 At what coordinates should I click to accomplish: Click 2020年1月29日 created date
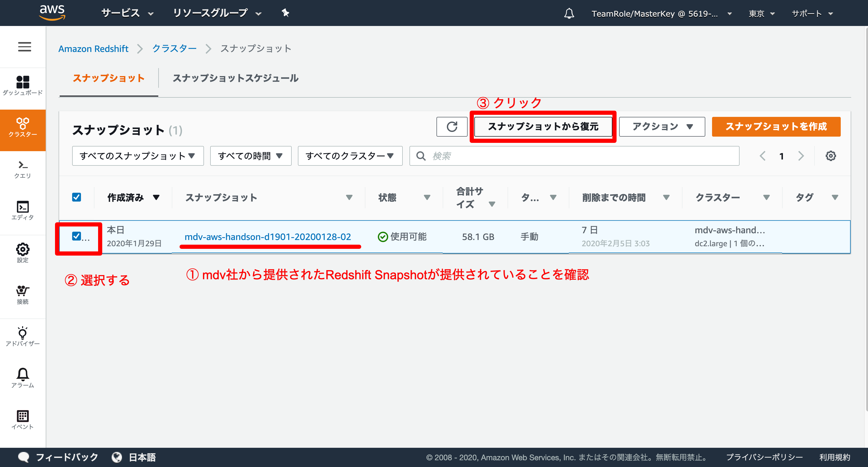click(134, 244)
